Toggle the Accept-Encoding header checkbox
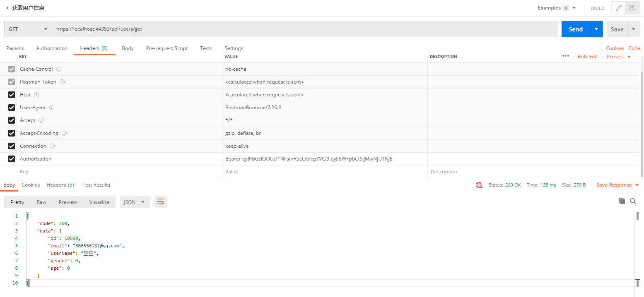The image size is (644, 297). (12, 133)
